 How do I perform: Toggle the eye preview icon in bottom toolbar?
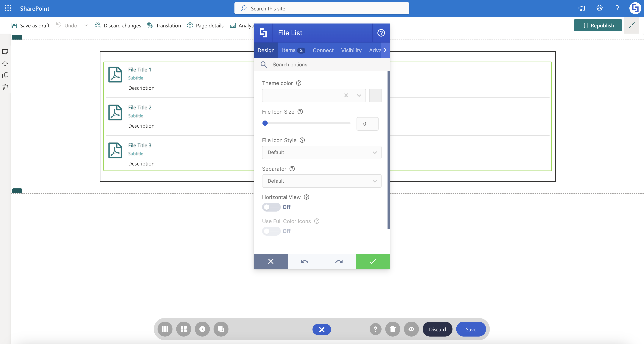[x=411, y=329]
